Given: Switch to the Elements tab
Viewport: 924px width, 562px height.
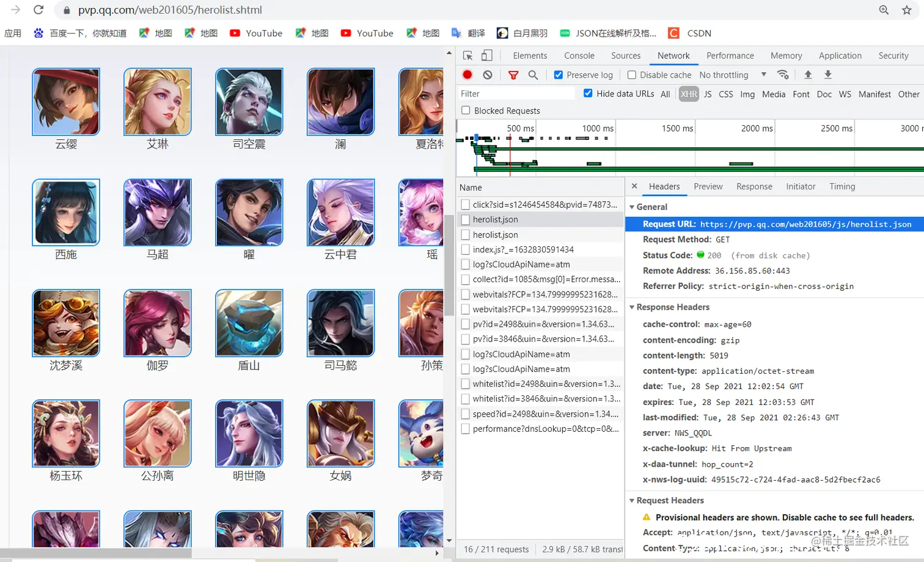Looking at the screenshot, I should pyautogui.click(x=530, y=56).
